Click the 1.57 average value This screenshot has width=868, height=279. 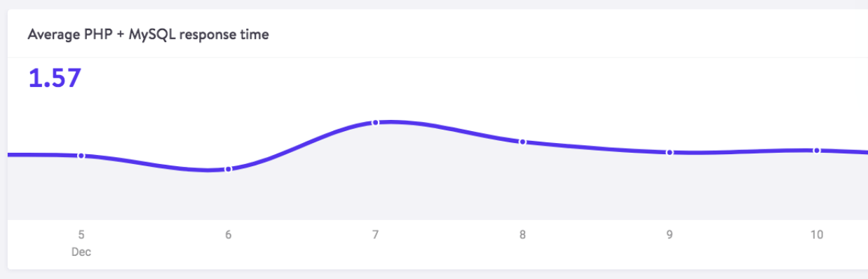(x=55, y=79)
